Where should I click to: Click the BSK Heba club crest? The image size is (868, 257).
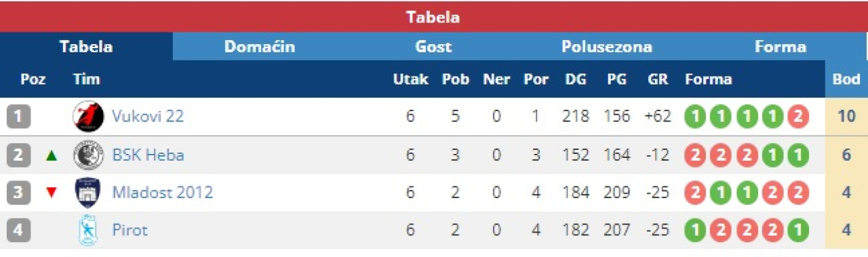click(x=88, y=155)
